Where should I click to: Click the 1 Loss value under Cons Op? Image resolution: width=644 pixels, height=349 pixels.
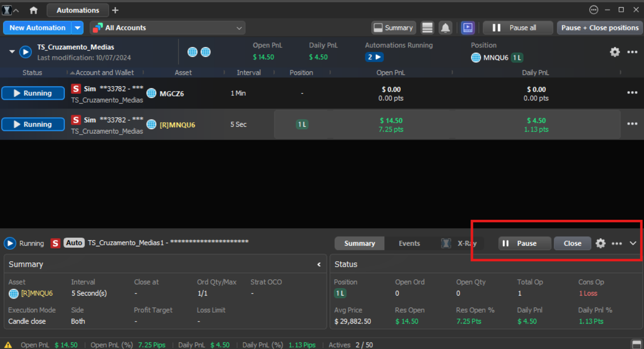pos(588,293)
